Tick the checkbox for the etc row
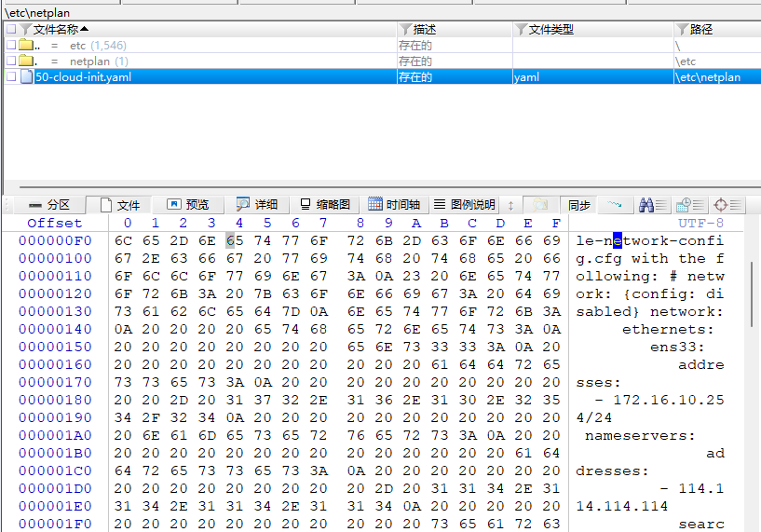This screenshot has width=761, height=532. [x=11, y=45]
